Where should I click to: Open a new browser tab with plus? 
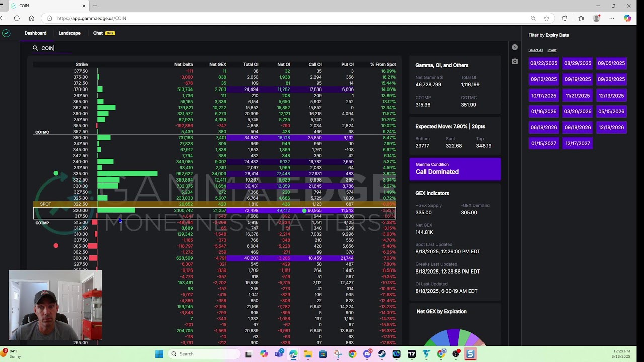(95, 6)
